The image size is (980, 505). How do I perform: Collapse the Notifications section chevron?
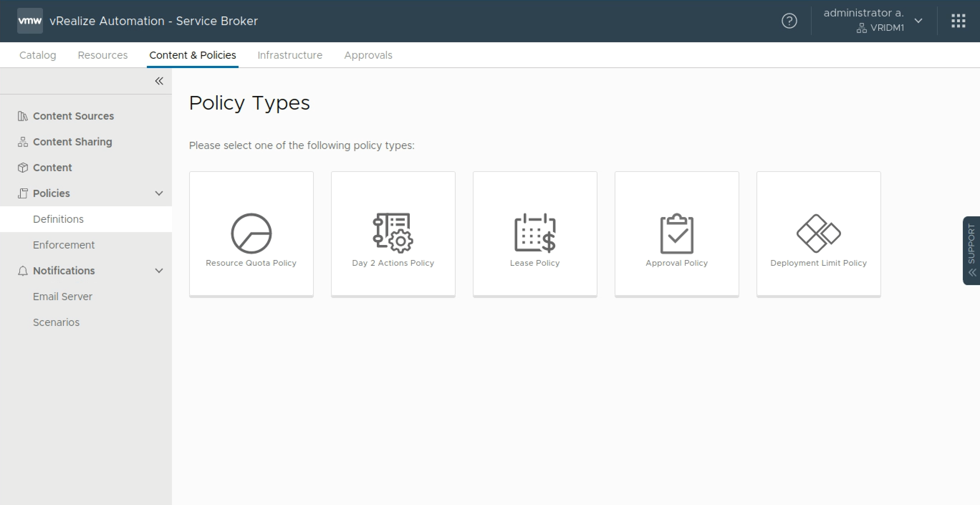[x=159, y=271]
